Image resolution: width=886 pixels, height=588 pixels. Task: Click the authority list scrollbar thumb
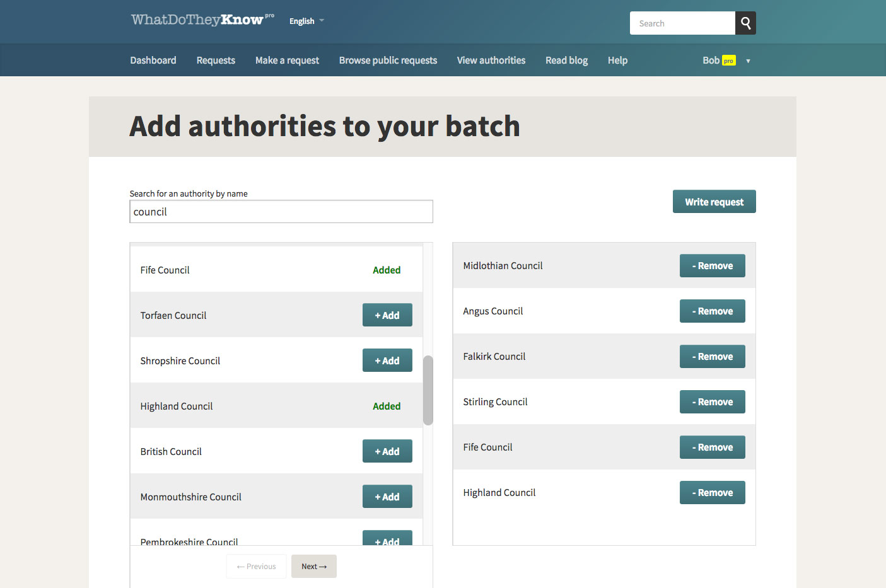pyautogui.click(x=428, y=390)
